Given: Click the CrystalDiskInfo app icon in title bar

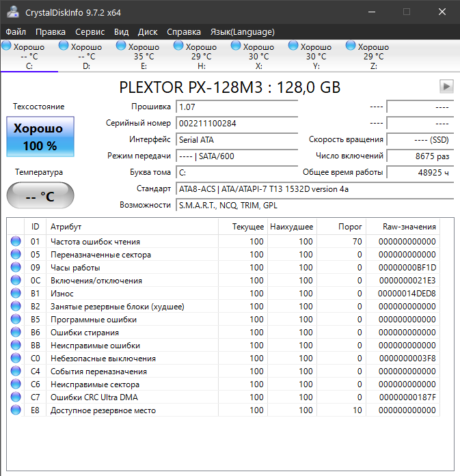Looking at the screenshot, I should point(13,12).
